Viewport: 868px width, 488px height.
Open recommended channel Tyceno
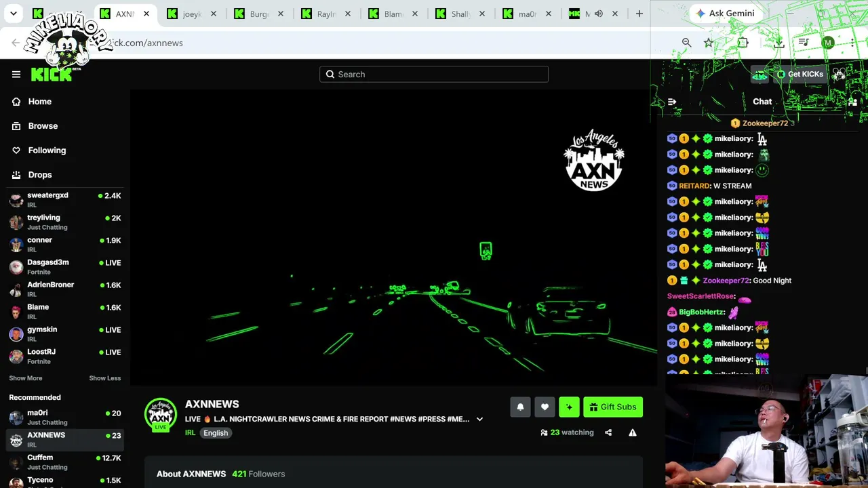pyautogui.click(x=65, y=482)
